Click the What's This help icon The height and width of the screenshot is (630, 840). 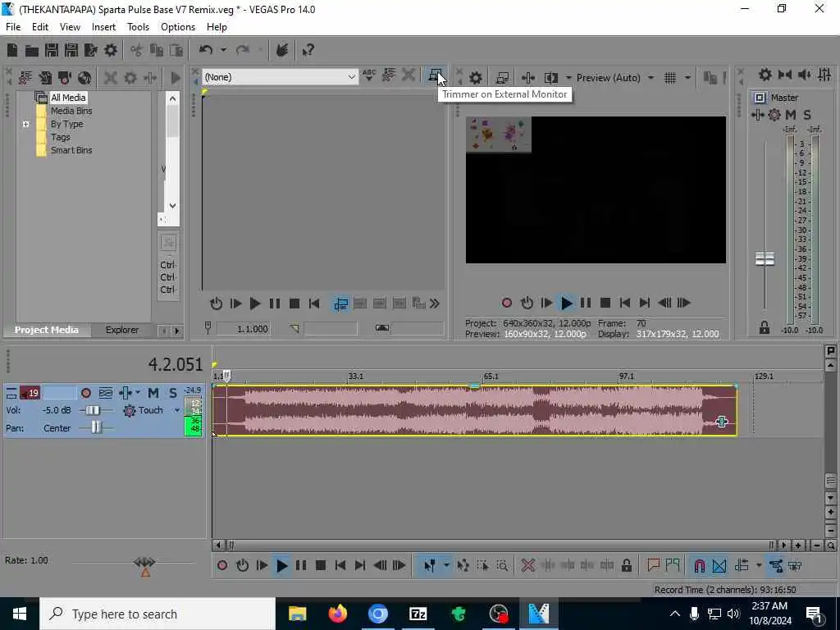pos(308,50)
